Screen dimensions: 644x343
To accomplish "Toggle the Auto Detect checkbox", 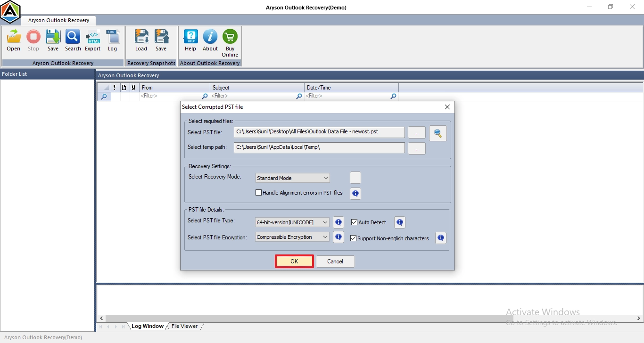I will tap(355, 222).
